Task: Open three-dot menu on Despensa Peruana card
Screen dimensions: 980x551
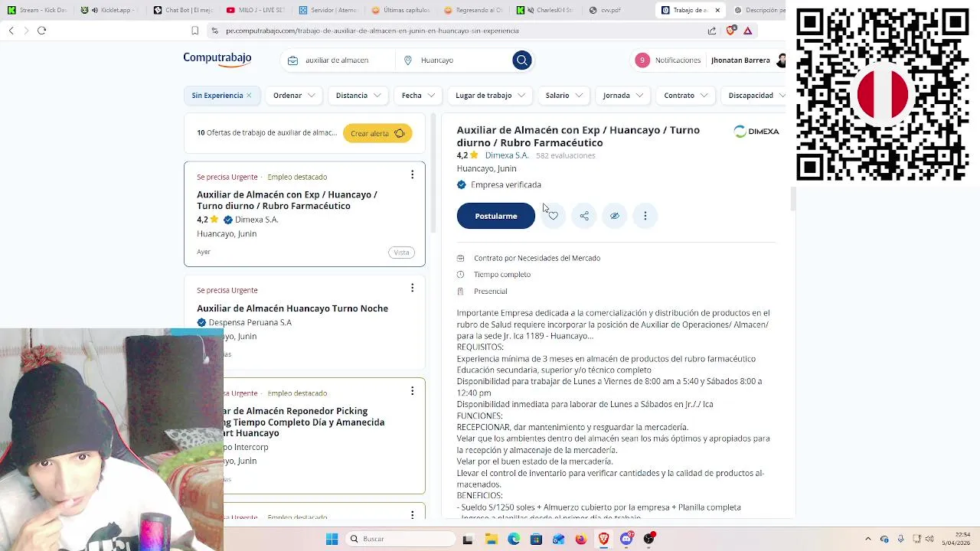Action: (x=412, y=288)
